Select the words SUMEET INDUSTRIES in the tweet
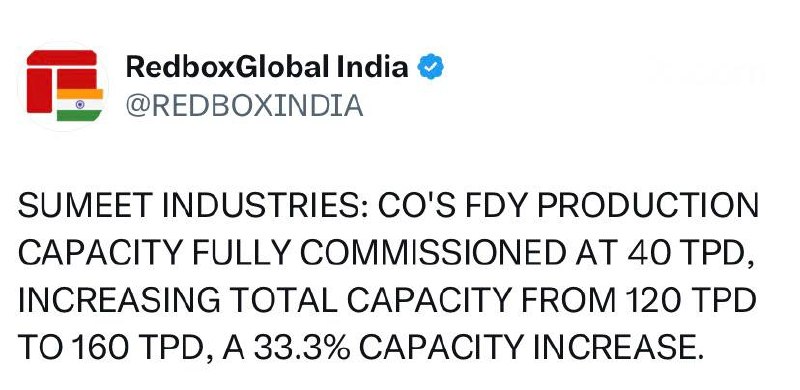This screenshot has height=390, width=800. [x=192, y=207]
